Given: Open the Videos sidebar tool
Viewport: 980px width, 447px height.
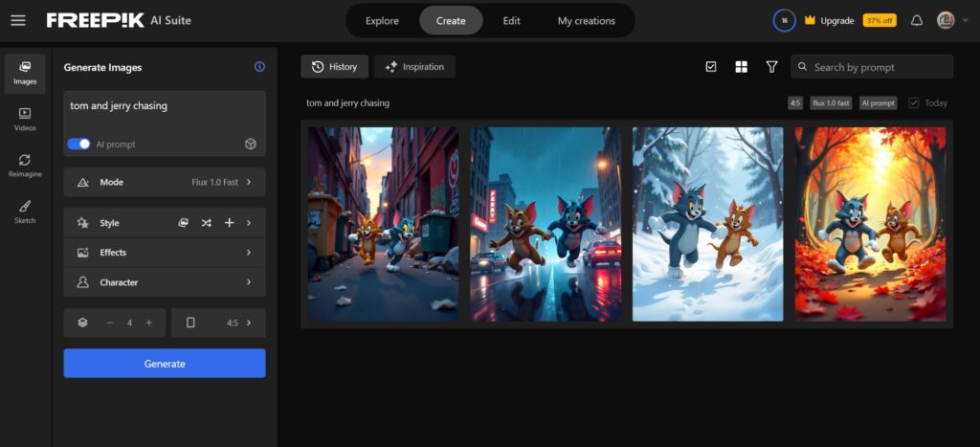Looking at the screenshot, I should [25, 119].
